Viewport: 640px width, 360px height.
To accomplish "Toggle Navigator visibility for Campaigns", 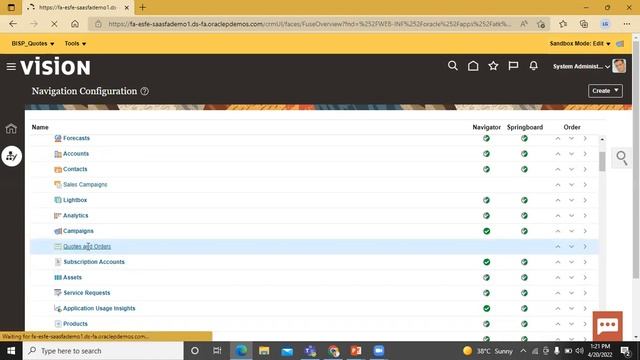I will (486, 231).
